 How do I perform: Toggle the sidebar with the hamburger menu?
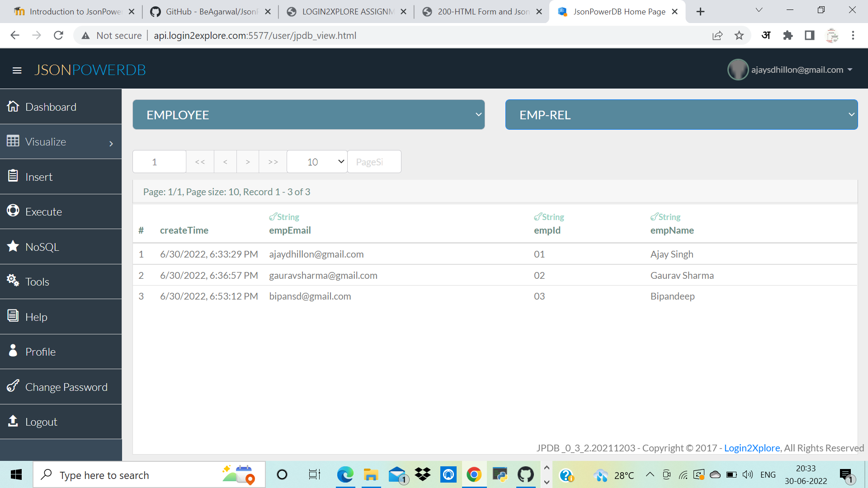(x=17, y=70)
